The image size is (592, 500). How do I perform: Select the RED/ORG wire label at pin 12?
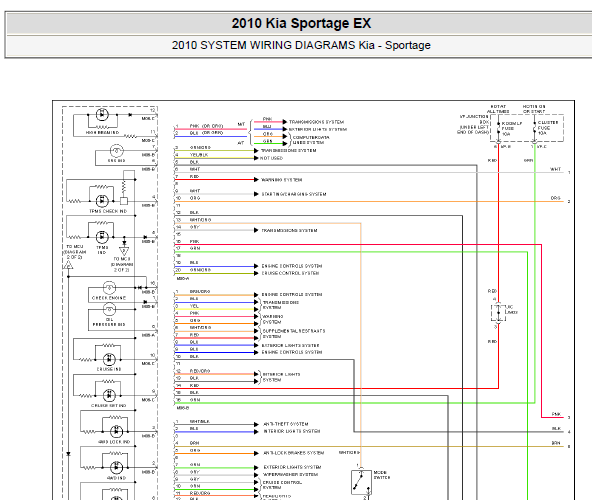point(200,371)
